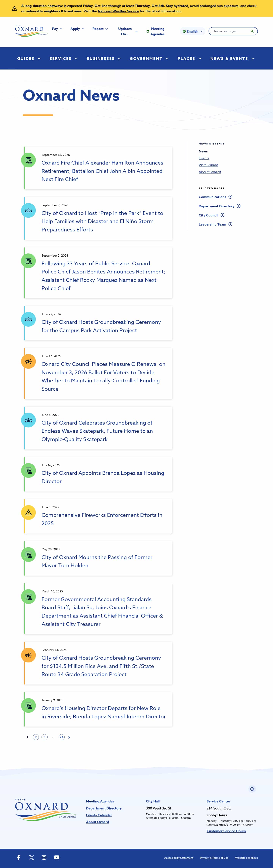Click the plus icon beside Communications
This screenshot has height=868, width=273.
pyautogui.click(x=231, y=197)
